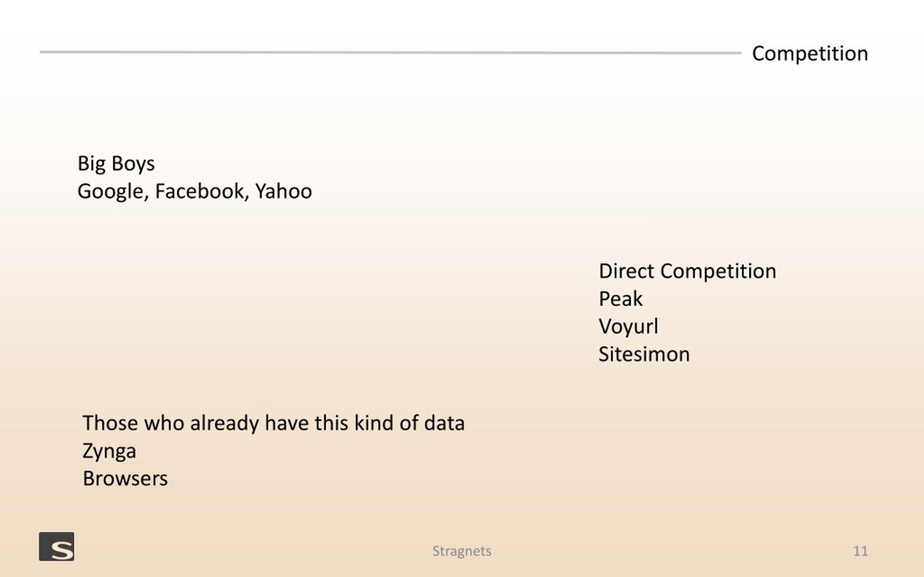The height and width of the screenshot is (577, 924).
Task: Select the Competition slide title
Action: [x=810, y=54]
